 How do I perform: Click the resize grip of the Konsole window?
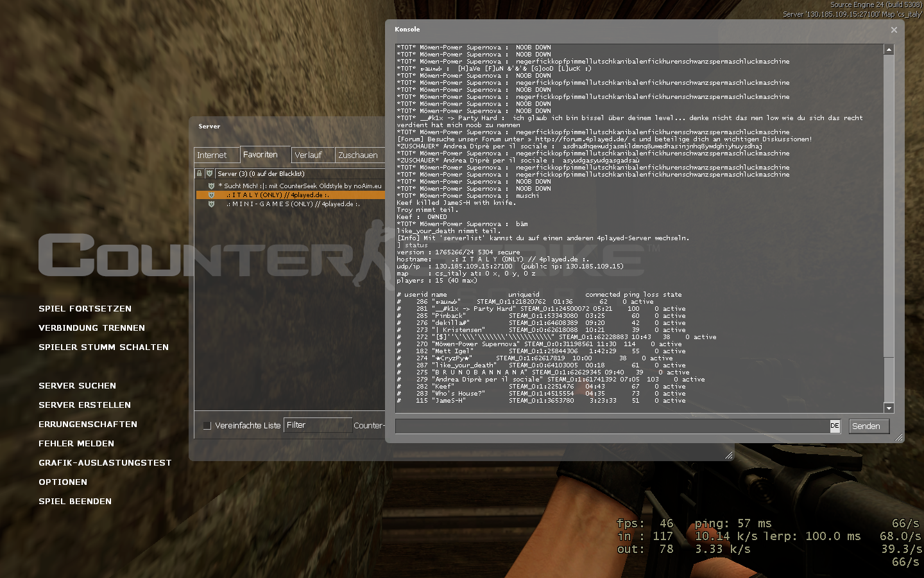point(899,437)
